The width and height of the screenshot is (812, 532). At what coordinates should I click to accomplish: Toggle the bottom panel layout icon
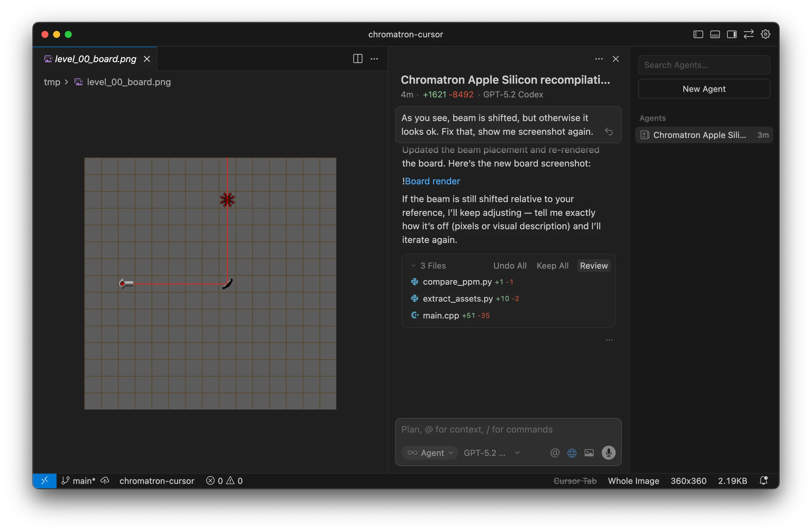coord(715,34)
